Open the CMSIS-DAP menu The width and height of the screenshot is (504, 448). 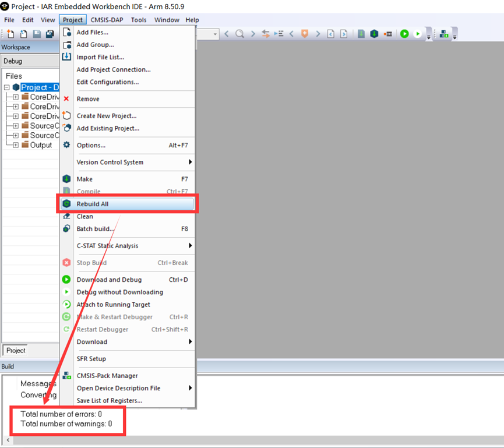107,20
